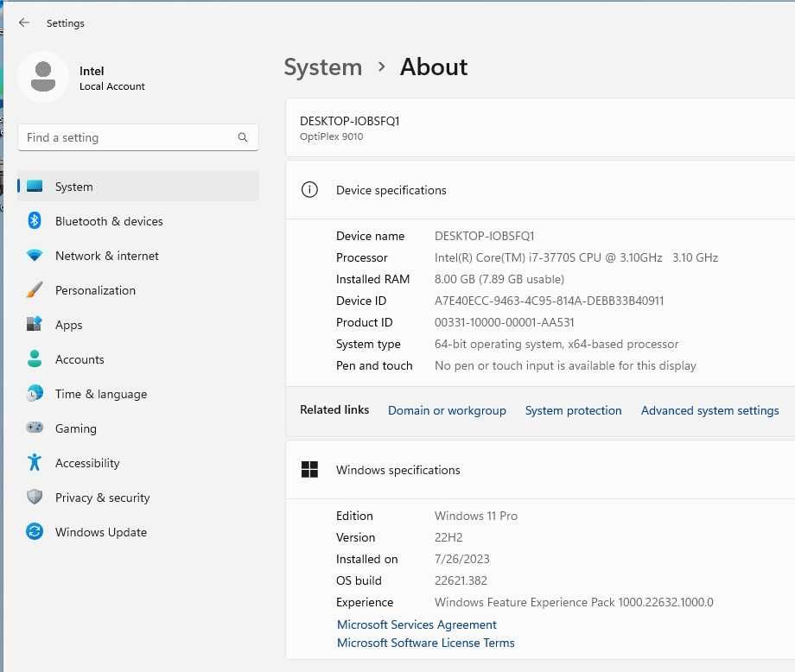
Task: Open Windows Update page
Action: [x=138, y=531]
